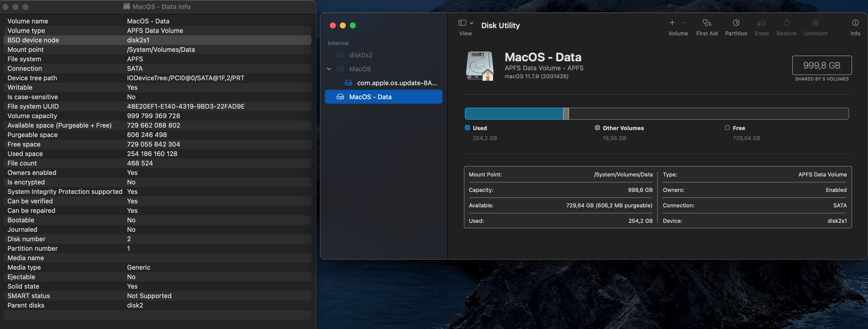Click the Restore toolbar icon
868x329 pixels.
786,23
